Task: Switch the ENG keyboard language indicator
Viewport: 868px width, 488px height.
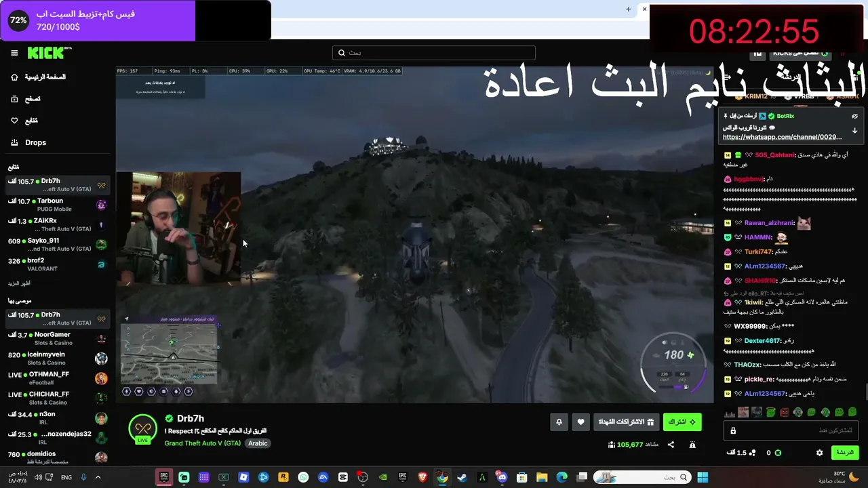Action: (66, 477)
